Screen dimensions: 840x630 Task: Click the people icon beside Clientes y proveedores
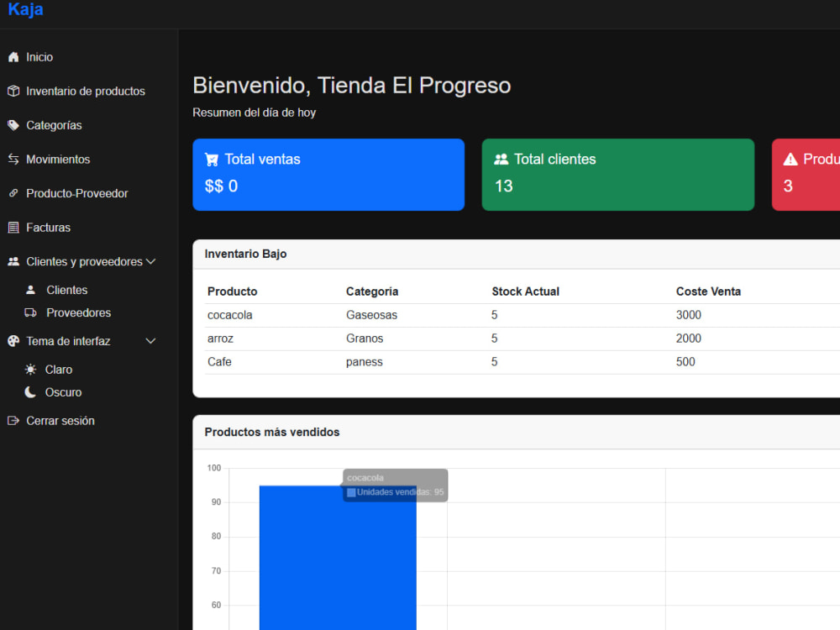(x=13, y=261)
